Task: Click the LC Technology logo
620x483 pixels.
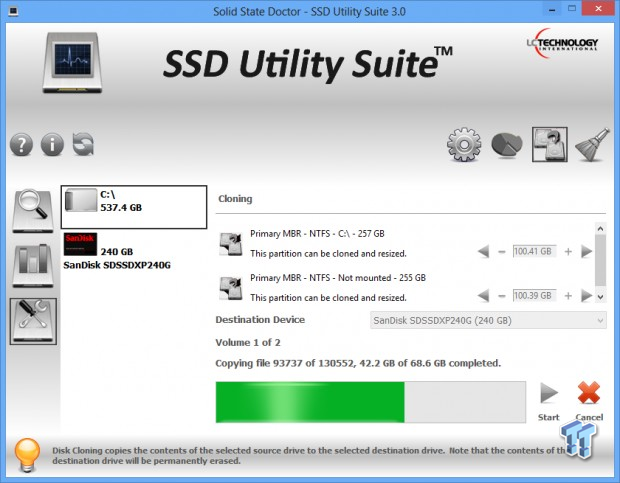Action: 562,43
